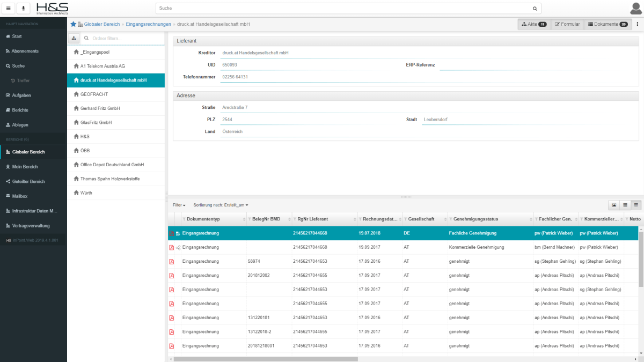644x362 pixels.
Task: Open Eingangsrechnungen breadcrumb link
Action: pyautogui.click(x=148, y=24)
